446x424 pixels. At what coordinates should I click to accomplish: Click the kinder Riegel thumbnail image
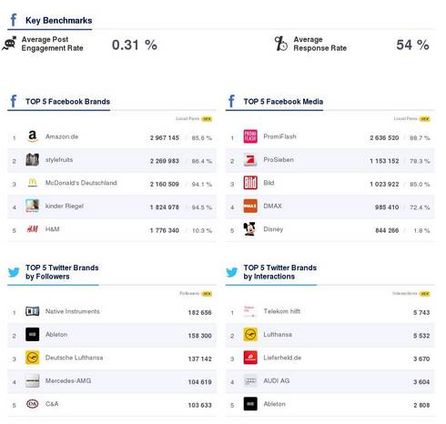point(32,206)
